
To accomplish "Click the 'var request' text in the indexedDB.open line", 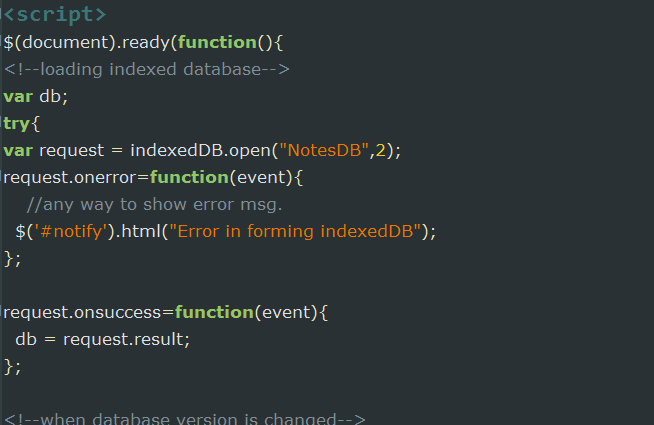I will pyautogui.click(x=54, y=151).
